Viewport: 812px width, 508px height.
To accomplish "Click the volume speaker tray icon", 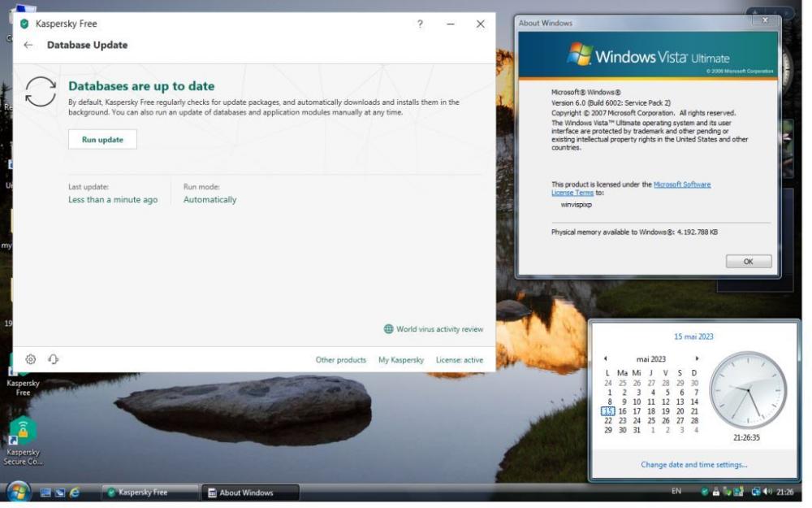I will point(767,492).
